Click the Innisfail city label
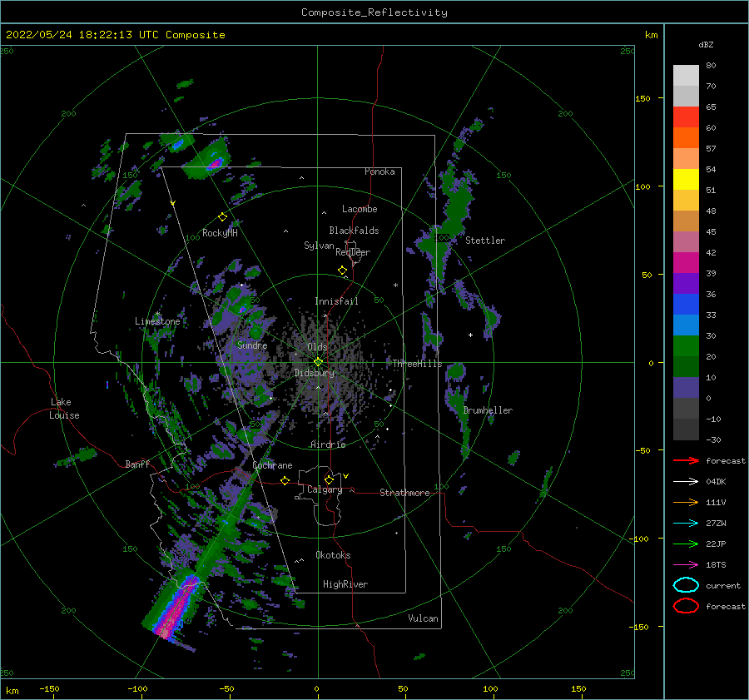 click(336, 301)
